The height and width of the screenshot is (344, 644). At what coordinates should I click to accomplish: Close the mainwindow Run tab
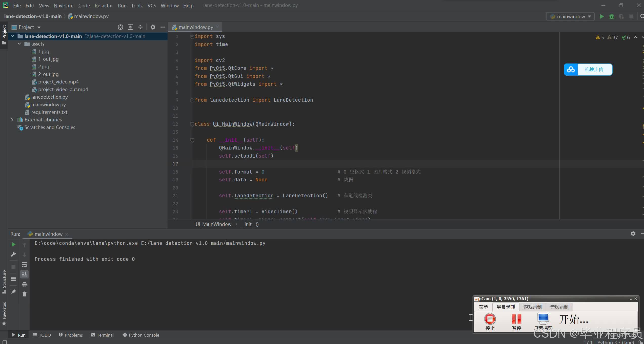click(x=67, y=234)
